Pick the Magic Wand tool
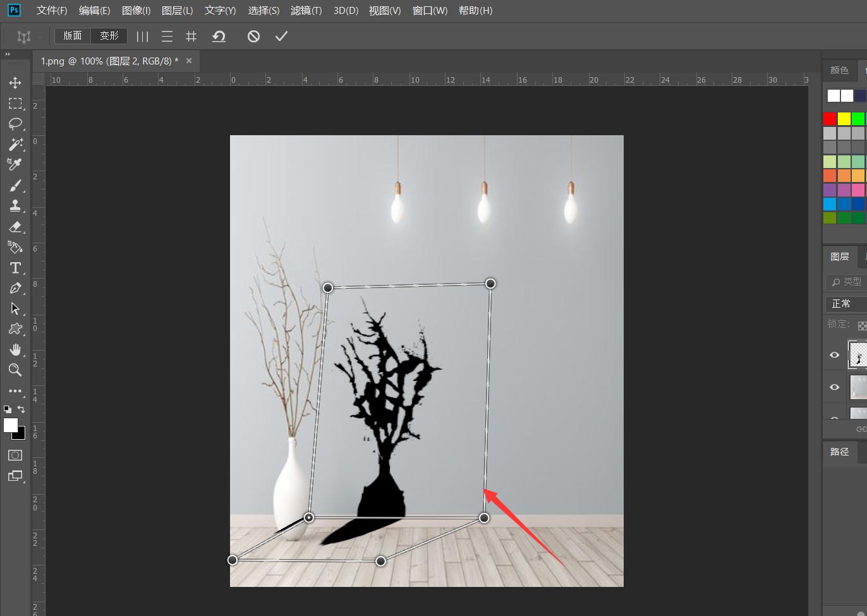 pyautogui.click(x=15, y=144)
